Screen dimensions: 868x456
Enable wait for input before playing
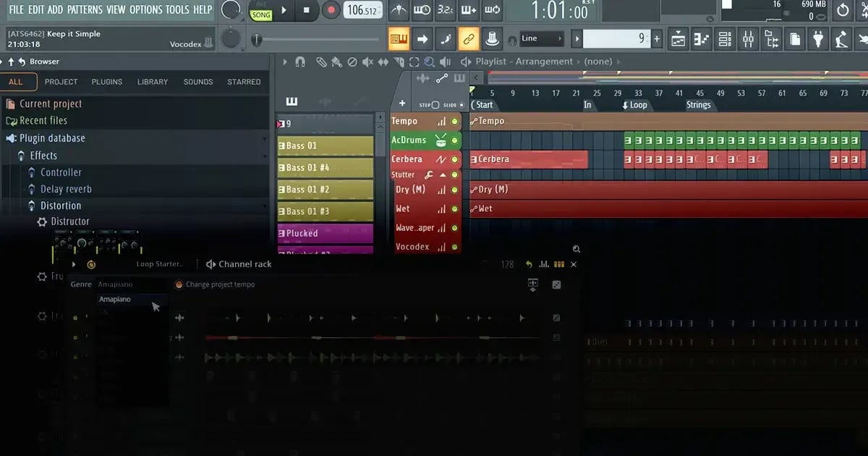coord(422,10)
